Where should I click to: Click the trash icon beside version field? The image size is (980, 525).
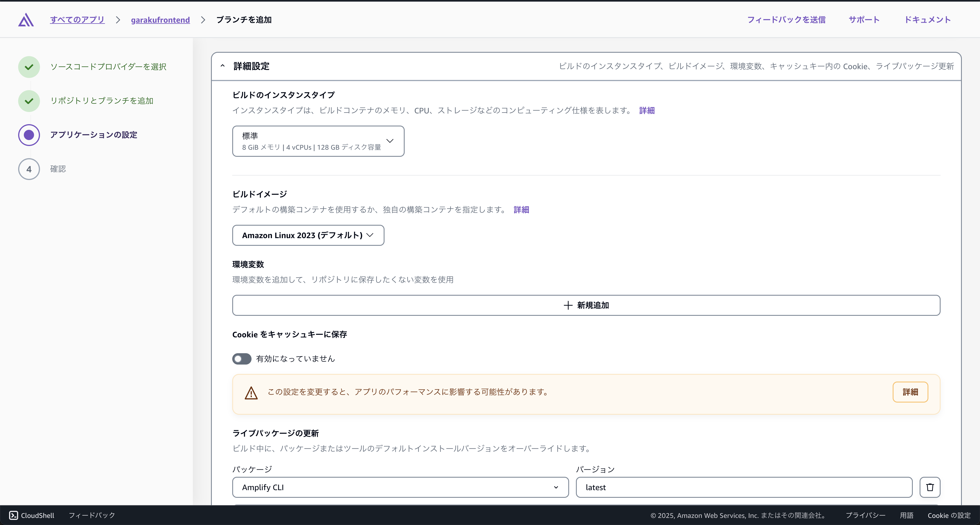tap(930, 487)
